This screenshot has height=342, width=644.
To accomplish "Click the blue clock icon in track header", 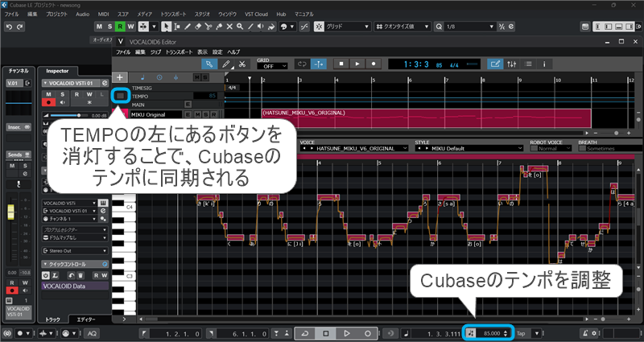I will tap(159, 77).
